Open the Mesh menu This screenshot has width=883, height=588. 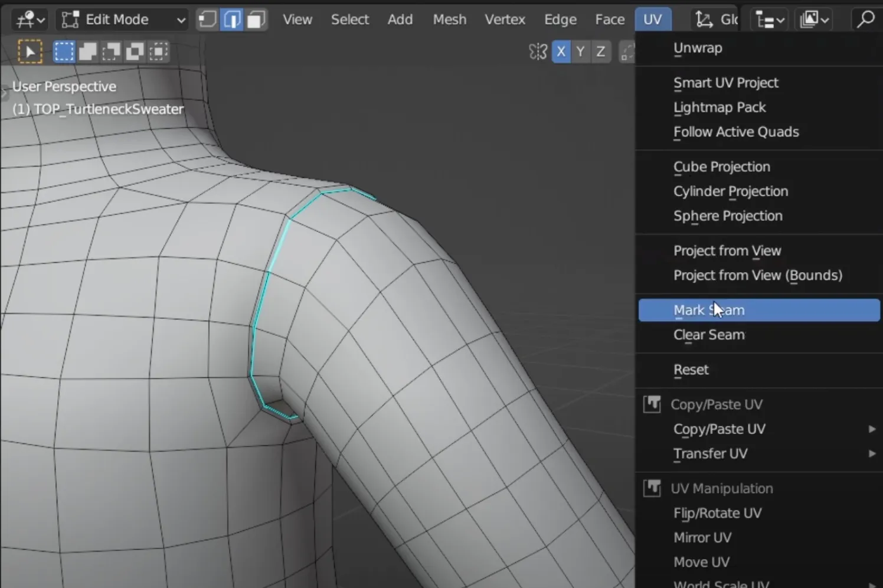(450, 19)
